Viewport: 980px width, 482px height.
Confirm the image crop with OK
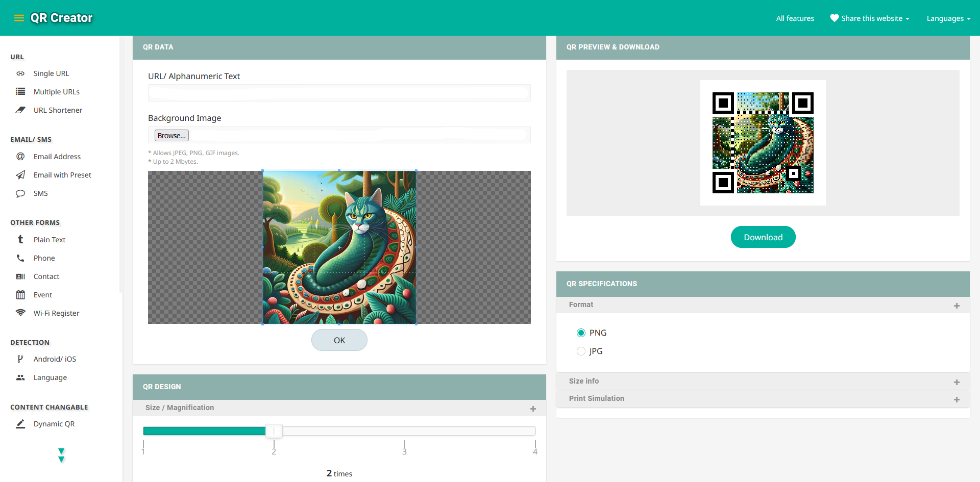pyautogui.click(x=339, y=340)
